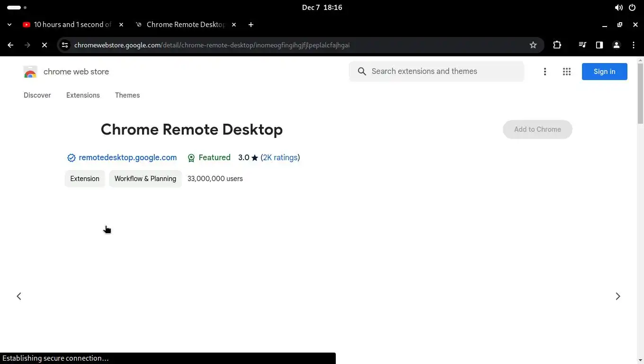Open a new tab with the plus button

(x=251, y=25)
